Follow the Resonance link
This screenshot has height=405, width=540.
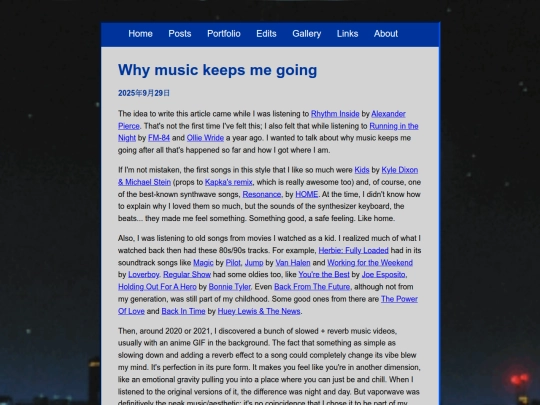[262, 195]
